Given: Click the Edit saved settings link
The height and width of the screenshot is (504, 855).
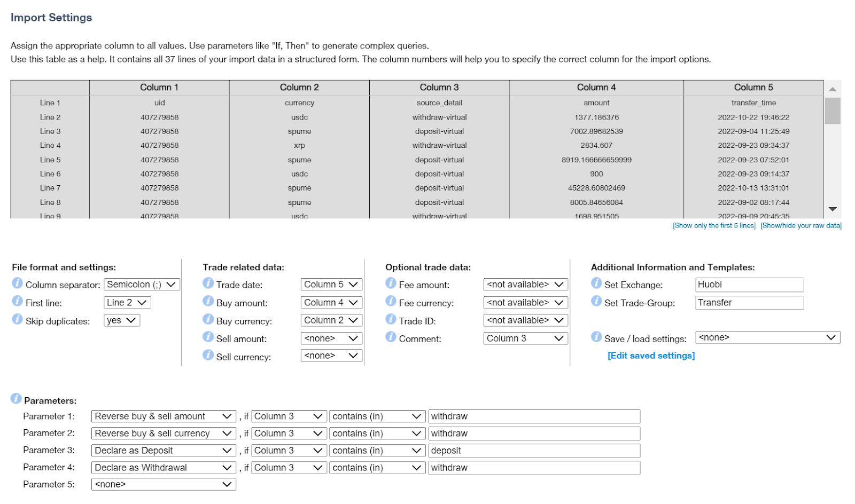Looking at the screenshot, I should [x=651, y=356].
